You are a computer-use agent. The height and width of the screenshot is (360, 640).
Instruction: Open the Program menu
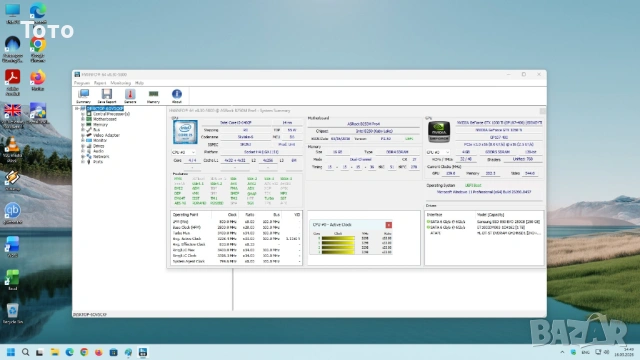(82, 83)
